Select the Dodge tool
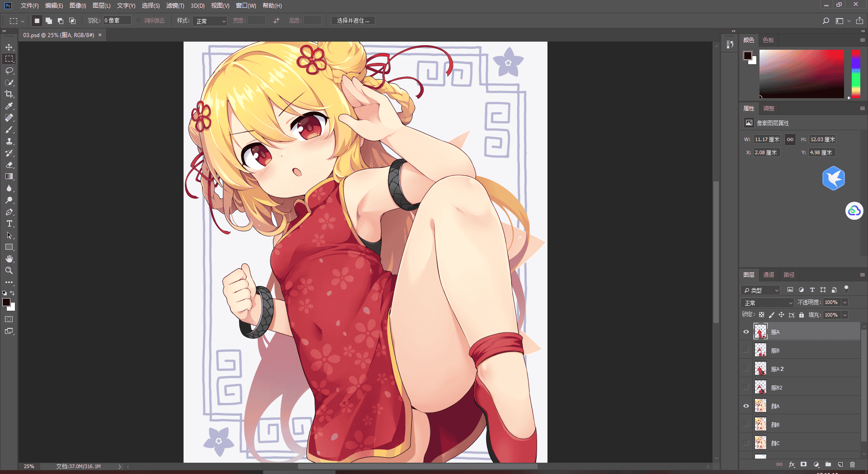 9,200
